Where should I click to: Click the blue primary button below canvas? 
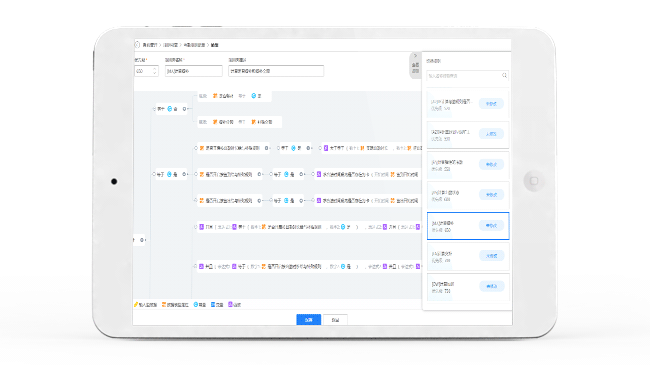[308, 320]
